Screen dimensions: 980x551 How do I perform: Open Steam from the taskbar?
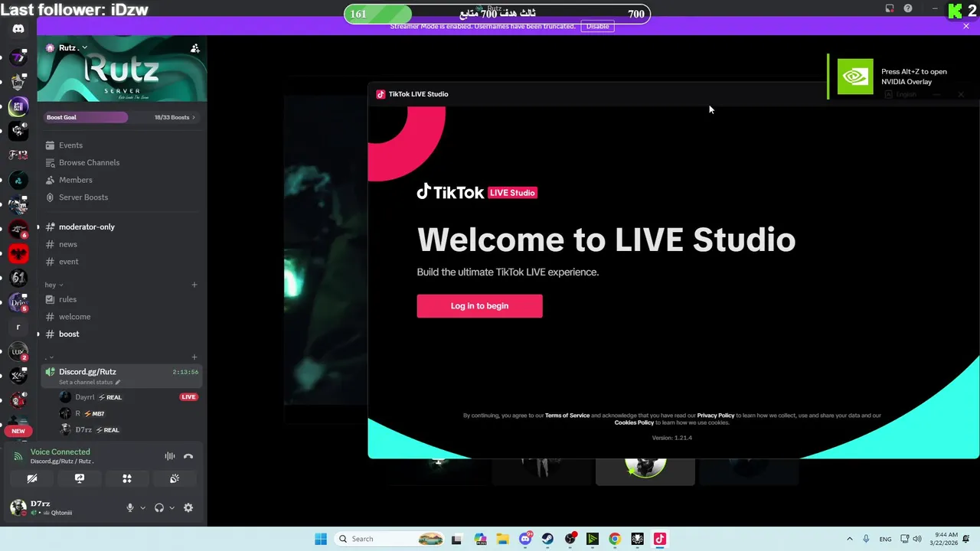click(x=547, y=539)
